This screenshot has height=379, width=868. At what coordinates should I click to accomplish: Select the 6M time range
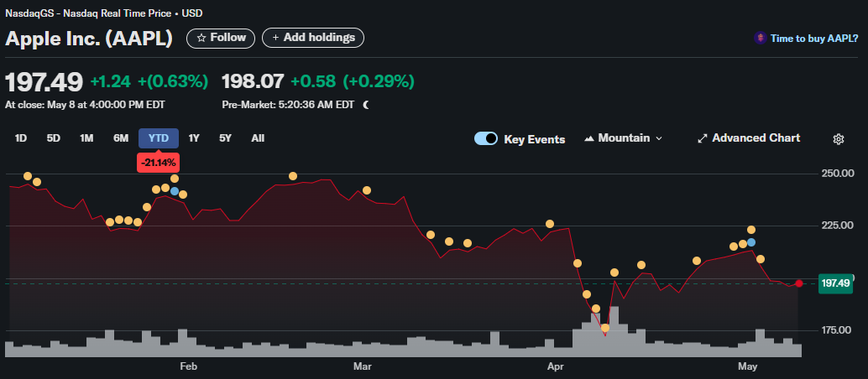(121, 138)
